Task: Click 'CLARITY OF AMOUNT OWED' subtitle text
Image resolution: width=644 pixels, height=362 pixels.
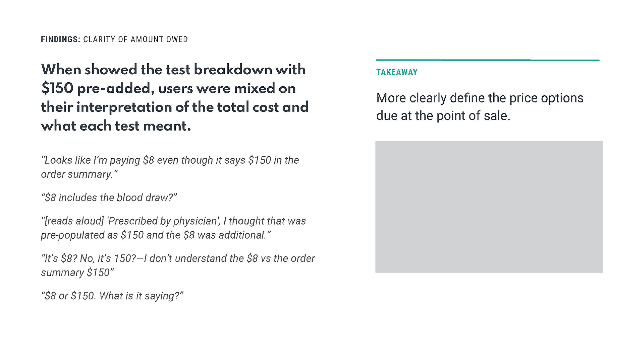Action: click(x=136, y=39)
